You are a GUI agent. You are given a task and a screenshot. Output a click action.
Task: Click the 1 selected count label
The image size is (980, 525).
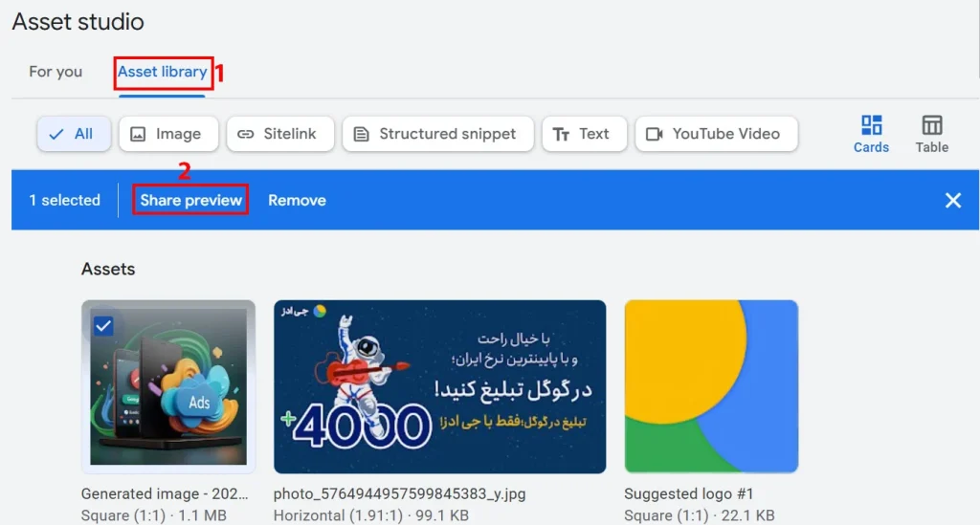coord(64,201)
